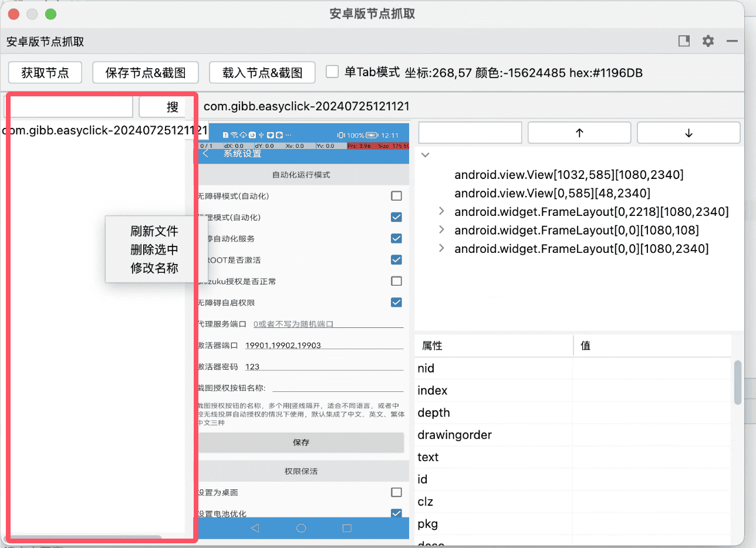Click the up arrow navigation button
This screenshot has width=756, height=548.
point(579,133)
